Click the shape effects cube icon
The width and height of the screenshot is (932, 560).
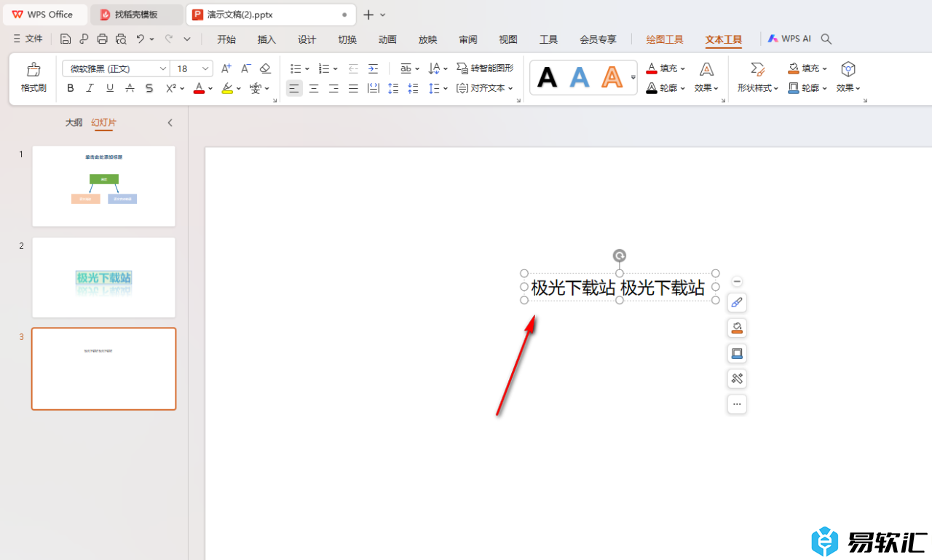[x=848, y=69]
